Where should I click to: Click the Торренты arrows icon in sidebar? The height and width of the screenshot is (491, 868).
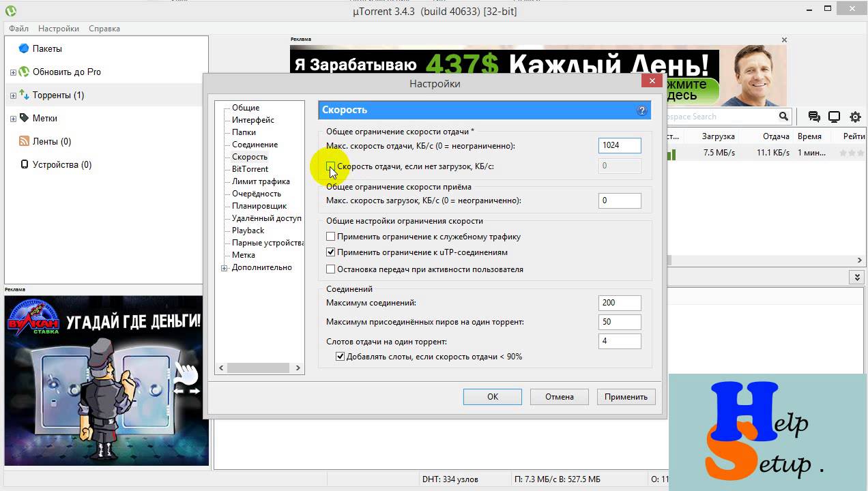[x=24, y=95]
